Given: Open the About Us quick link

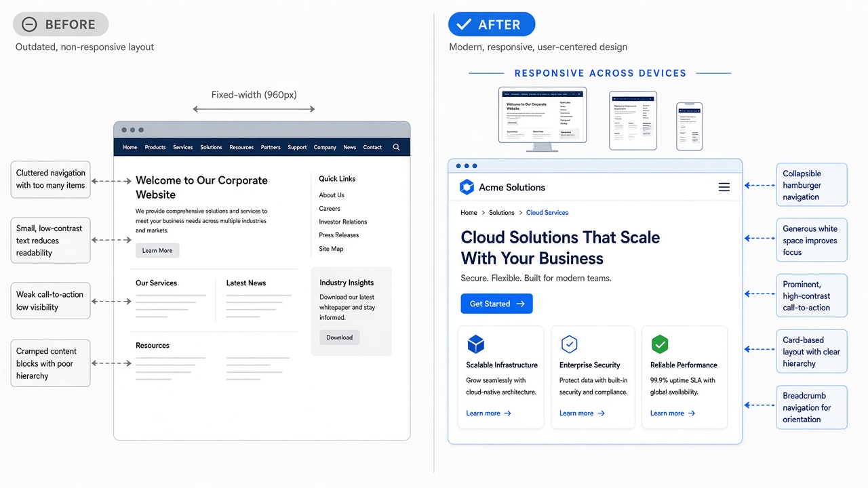Looking at the screenshot, I should (x=332, y=195).
